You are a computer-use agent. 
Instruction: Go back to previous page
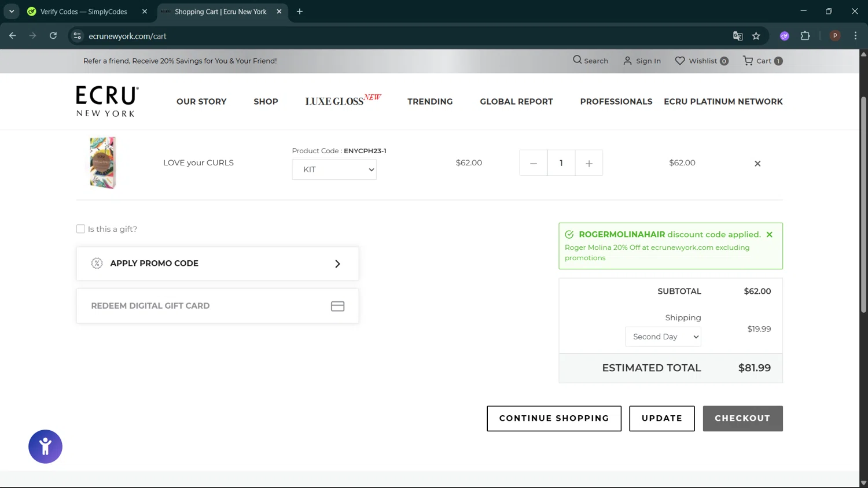pos(13,36)
